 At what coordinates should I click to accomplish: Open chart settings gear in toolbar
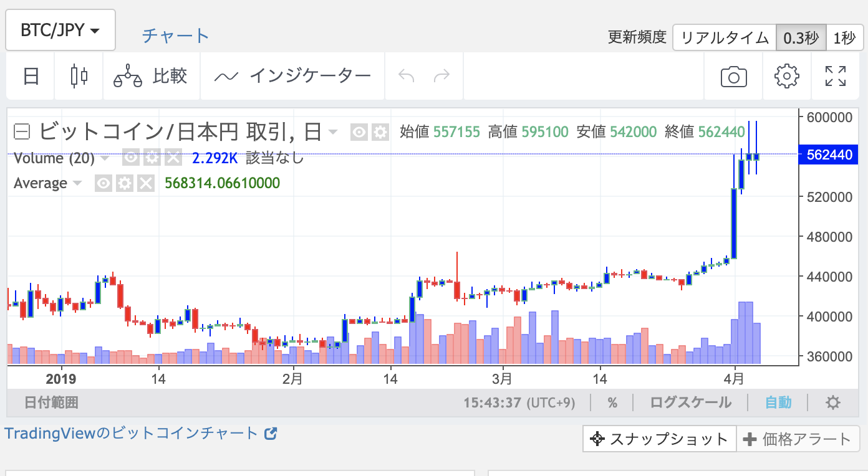[787, 76]
